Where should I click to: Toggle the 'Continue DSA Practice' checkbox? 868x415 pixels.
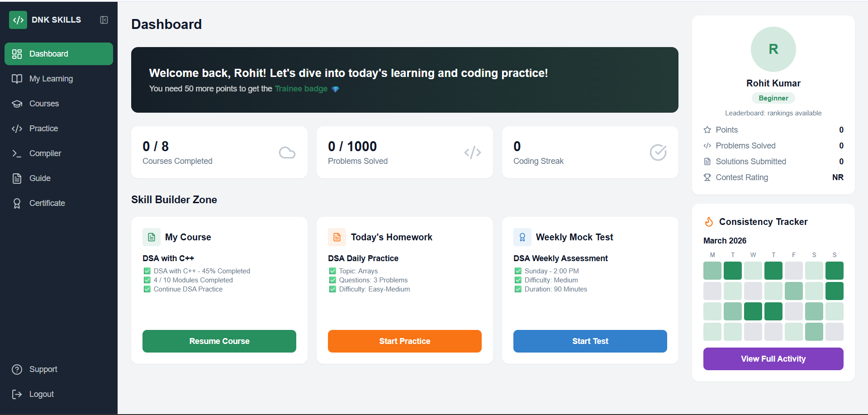coord(147,289)
